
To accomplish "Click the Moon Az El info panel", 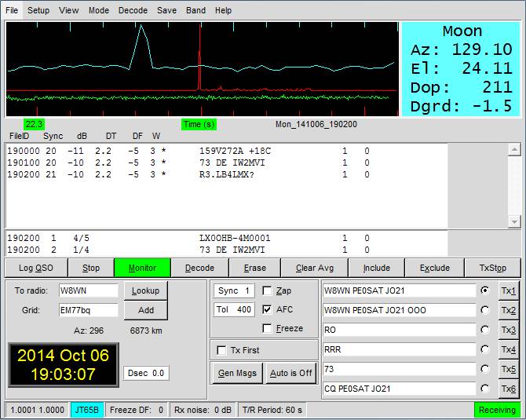I will [461, 69].
